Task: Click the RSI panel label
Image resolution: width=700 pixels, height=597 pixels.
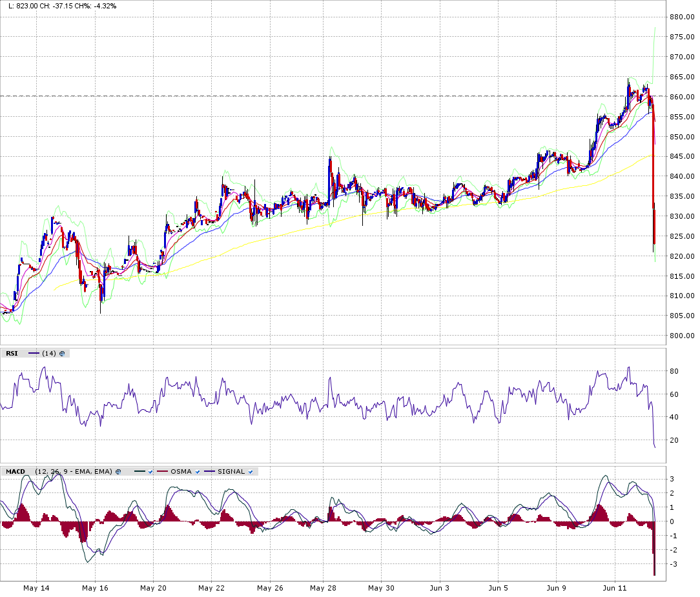Action: click(12, 354)
